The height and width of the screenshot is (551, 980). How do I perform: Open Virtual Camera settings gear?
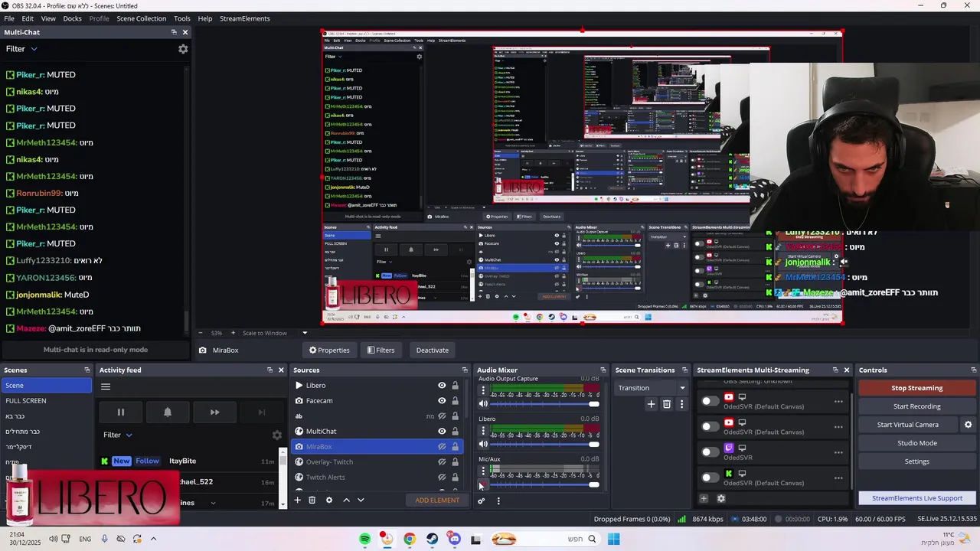coord(968,425)
